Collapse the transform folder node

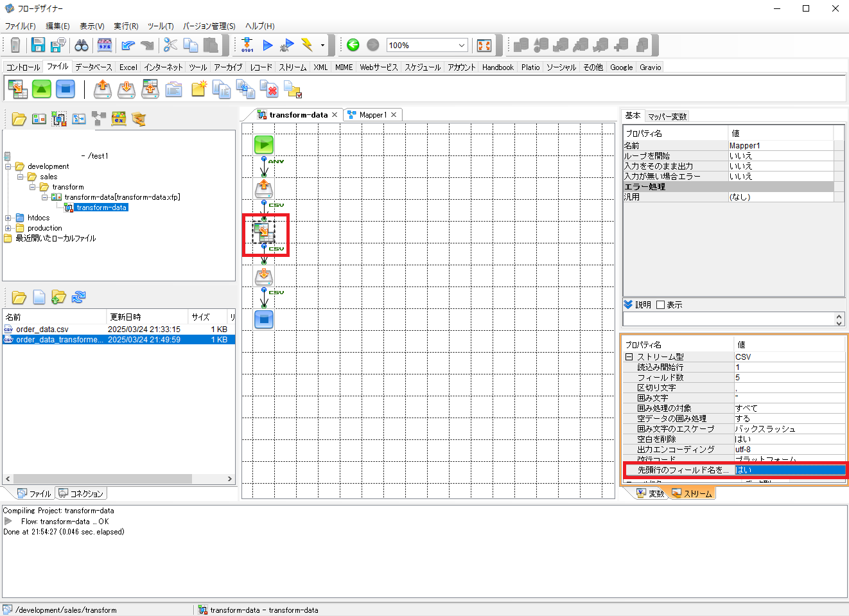tap(33, 187)
